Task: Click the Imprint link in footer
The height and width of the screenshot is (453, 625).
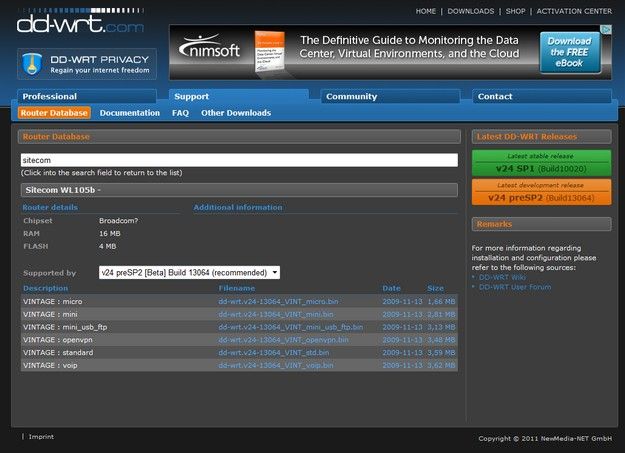Action: pos(41,437)
